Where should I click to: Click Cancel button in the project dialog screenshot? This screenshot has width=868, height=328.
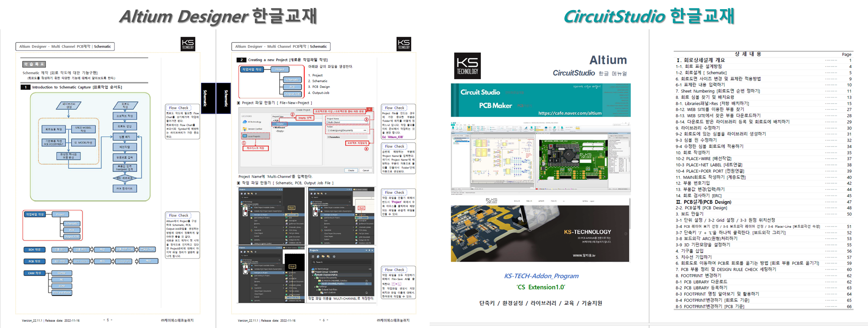[366, 171]
